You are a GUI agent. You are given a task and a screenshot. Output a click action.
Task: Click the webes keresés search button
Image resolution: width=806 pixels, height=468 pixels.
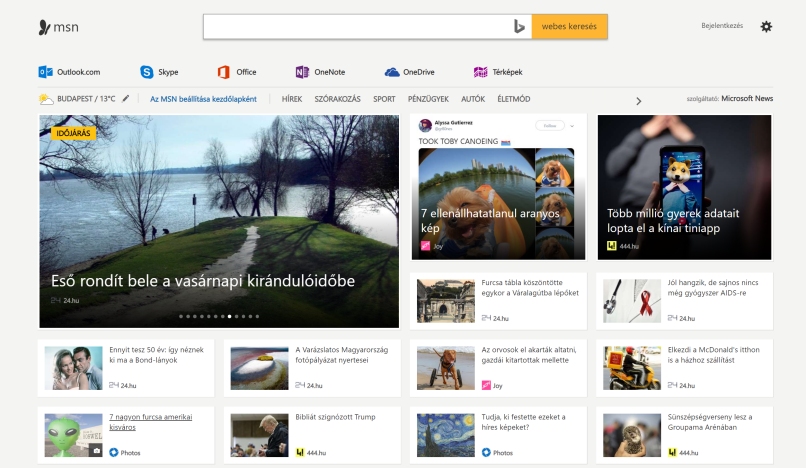569,27
